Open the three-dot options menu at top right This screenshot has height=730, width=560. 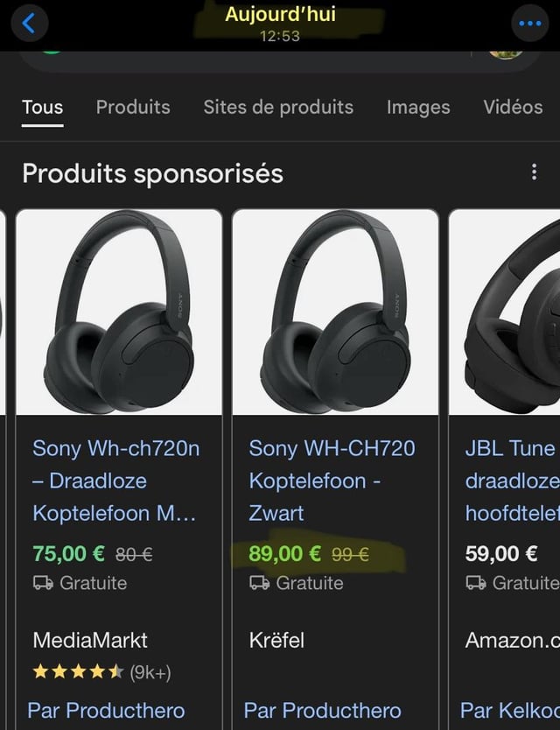pos(530,24)
